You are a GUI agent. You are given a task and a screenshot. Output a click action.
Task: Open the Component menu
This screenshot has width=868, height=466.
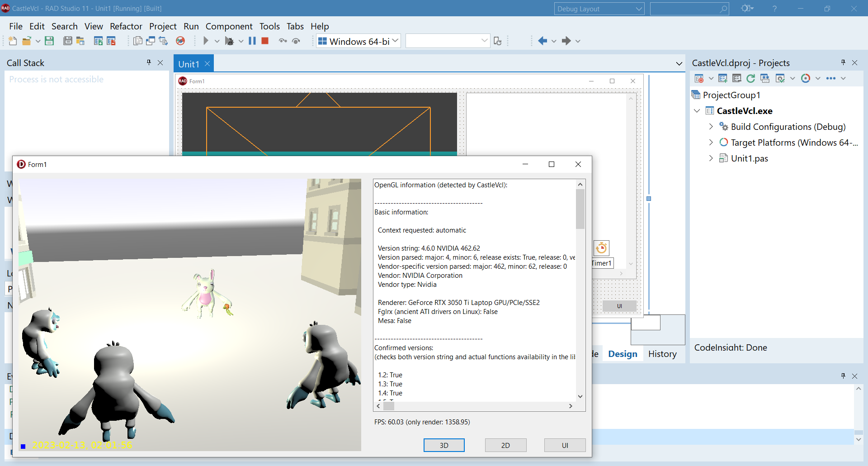pyautogui.click(x=229, y=26)
